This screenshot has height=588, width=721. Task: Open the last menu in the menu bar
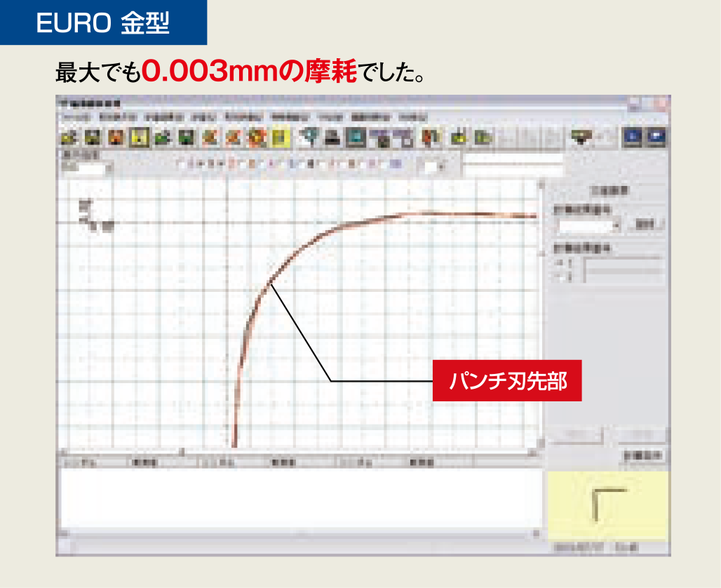[x=413, y=117]
